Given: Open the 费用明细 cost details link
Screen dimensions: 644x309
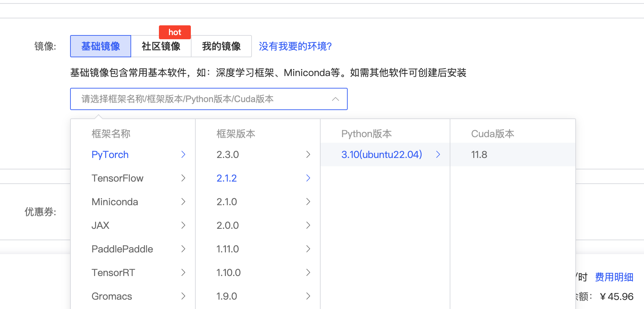Looking at the screenshot, I should (614, 277).
